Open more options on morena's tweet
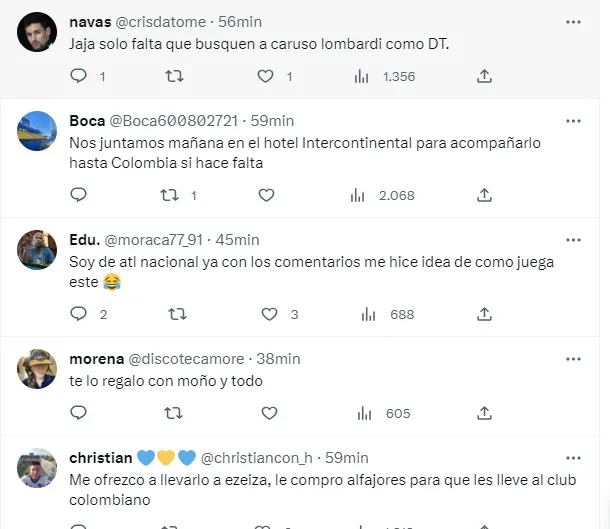This screenshot has height=529, width=610. [573, 358]
